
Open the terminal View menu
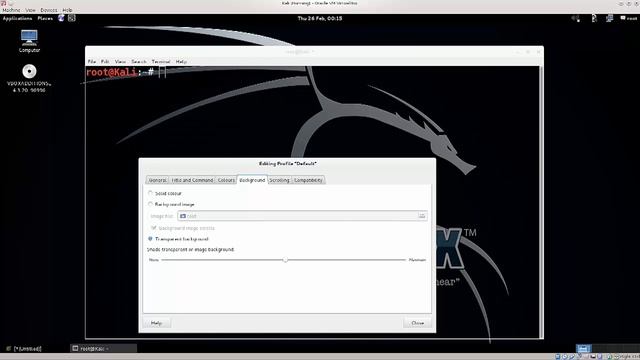click(x=120, y=62)
